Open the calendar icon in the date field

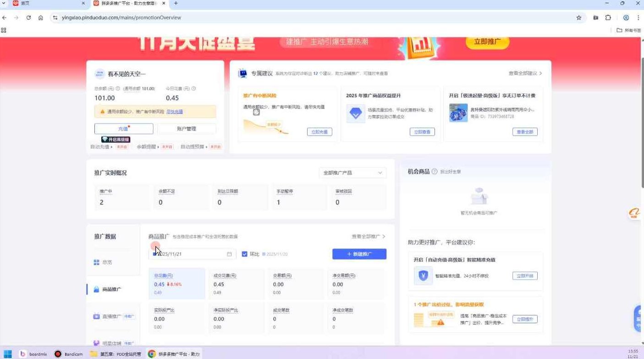[x=230, y=254]
